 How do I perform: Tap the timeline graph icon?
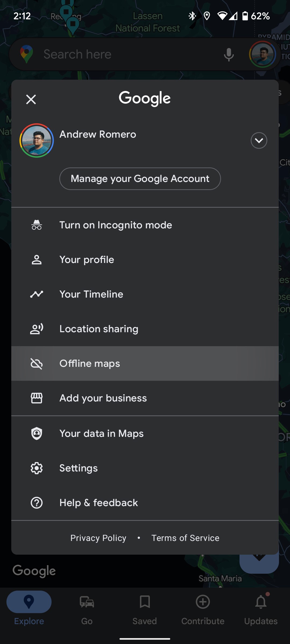37,294
